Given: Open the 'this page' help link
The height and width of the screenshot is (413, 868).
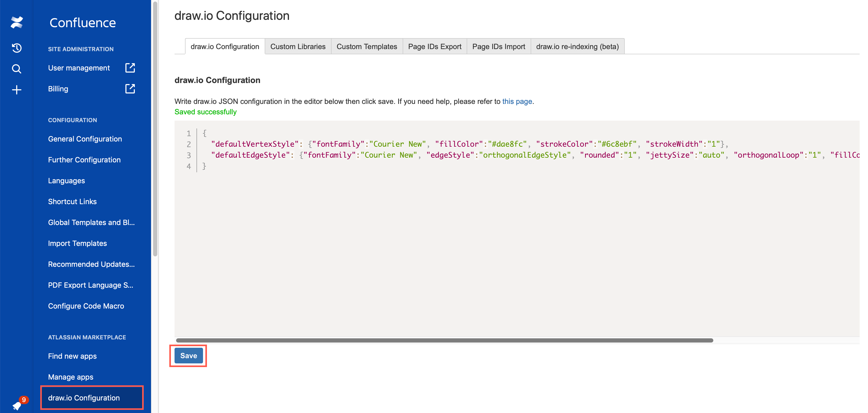Looking at the screenshot, I should coord(517,101).
